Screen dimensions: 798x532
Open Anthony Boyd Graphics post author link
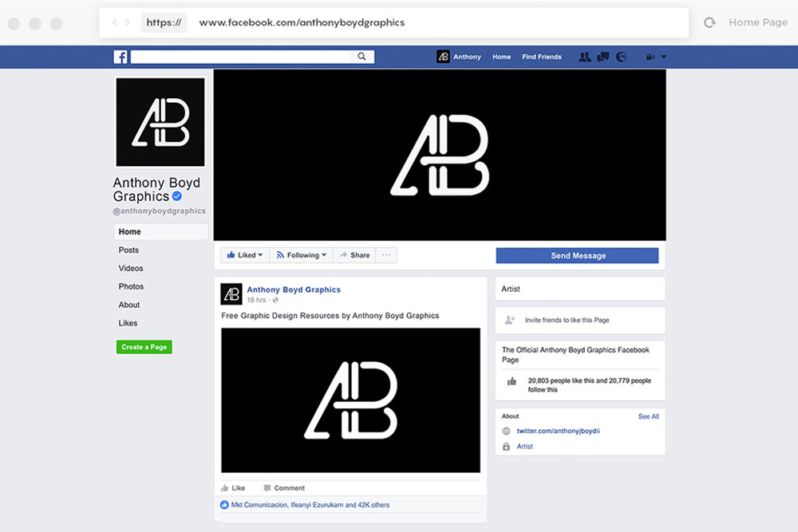[x=294, y=290]
